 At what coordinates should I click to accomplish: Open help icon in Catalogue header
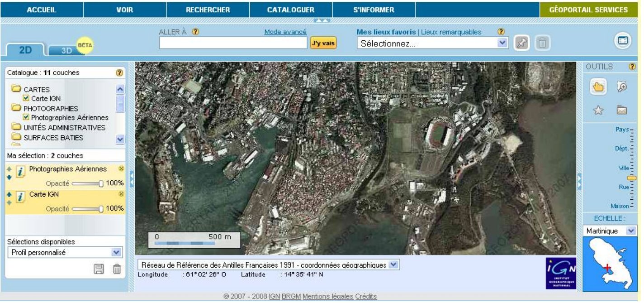pos(119,72)
